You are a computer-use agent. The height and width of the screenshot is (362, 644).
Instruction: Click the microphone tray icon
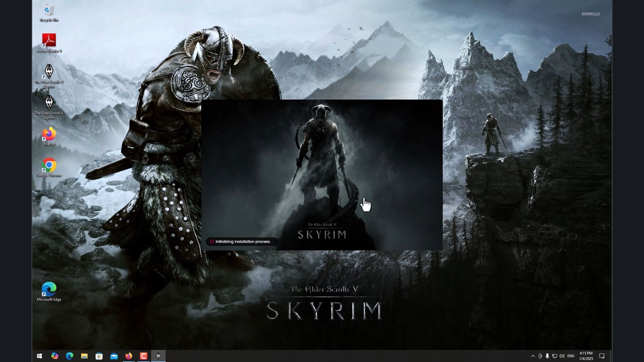[547, 356]
